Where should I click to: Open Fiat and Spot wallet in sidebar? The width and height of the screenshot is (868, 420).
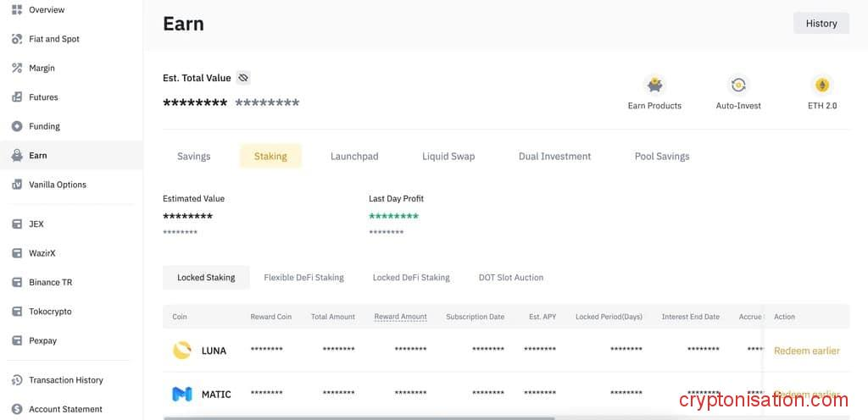click(x=53, y=39)
